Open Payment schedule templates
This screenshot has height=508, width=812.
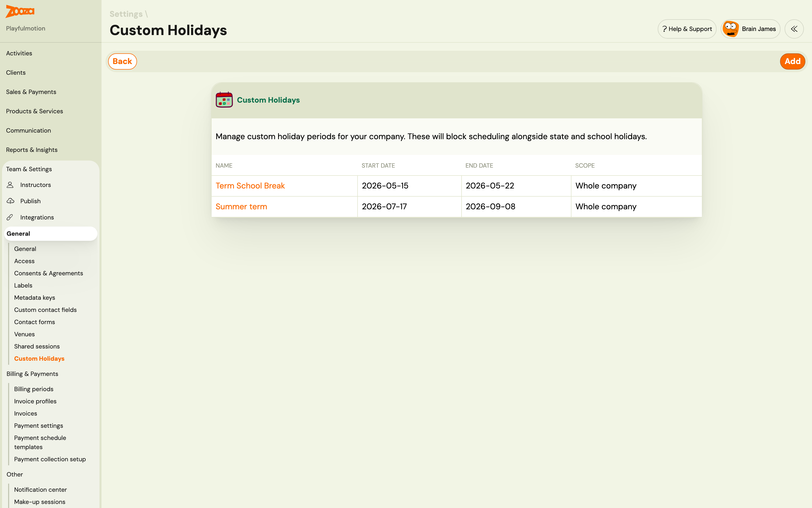(40, 442)
